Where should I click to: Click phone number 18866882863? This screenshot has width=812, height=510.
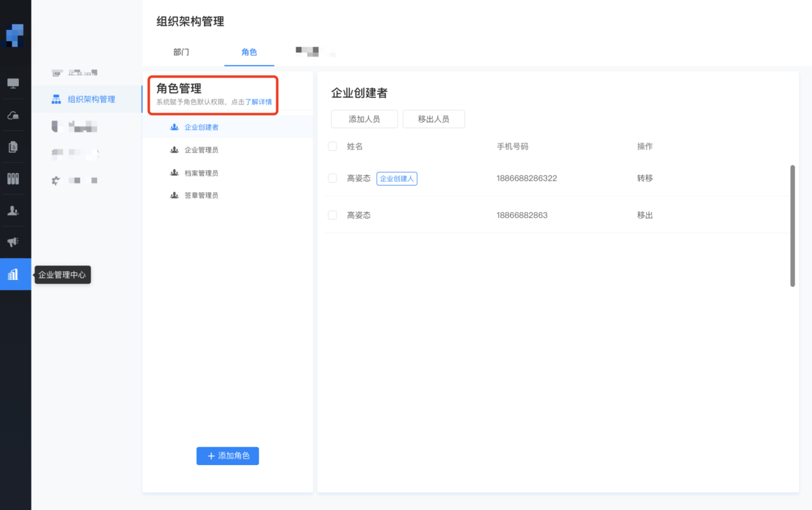point(522,215)
